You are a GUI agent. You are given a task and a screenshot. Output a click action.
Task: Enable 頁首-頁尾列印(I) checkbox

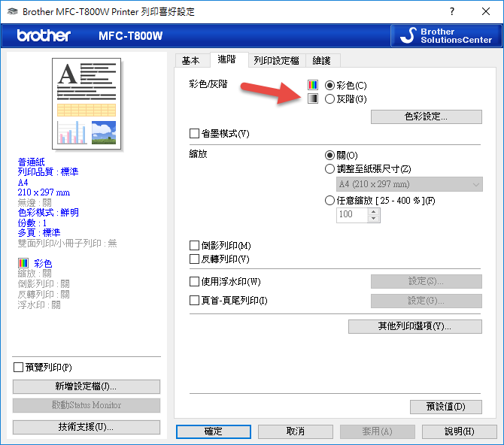click(x=194, y=301)
